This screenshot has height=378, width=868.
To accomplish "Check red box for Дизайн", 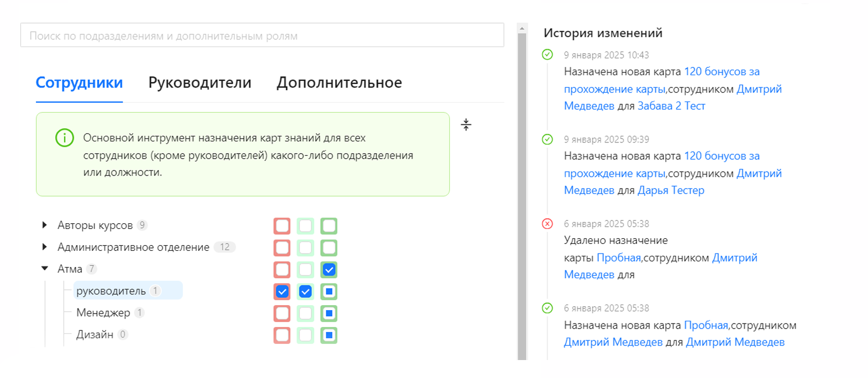I will coord(282,335).
